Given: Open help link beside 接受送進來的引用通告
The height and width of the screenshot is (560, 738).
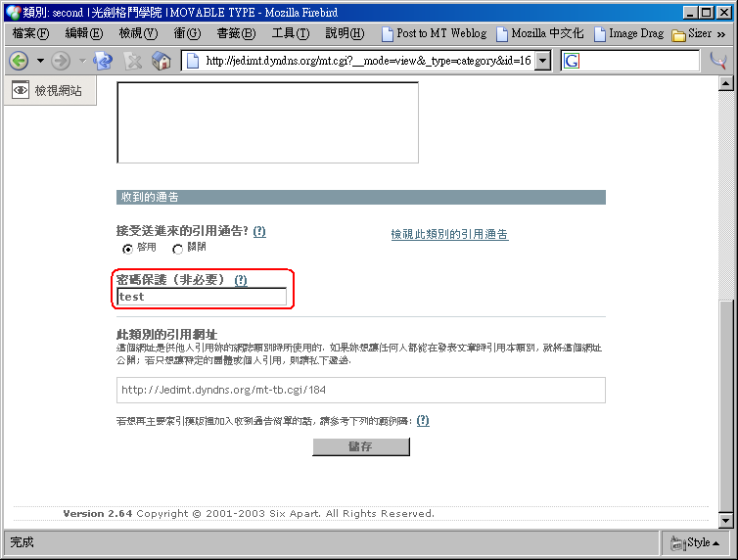Looking at the screenshot, I should coord(259,231).
